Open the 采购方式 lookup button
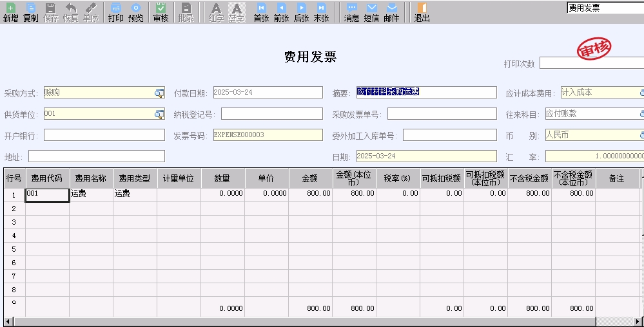The width and height of the screenshot is (644, 327). tap(159, 93)
